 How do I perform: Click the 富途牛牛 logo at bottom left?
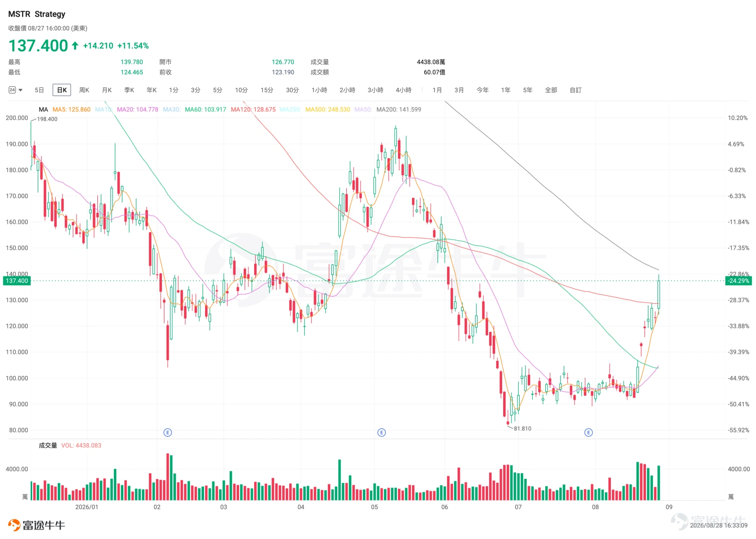pyautogui.click(x=36, y=525)
